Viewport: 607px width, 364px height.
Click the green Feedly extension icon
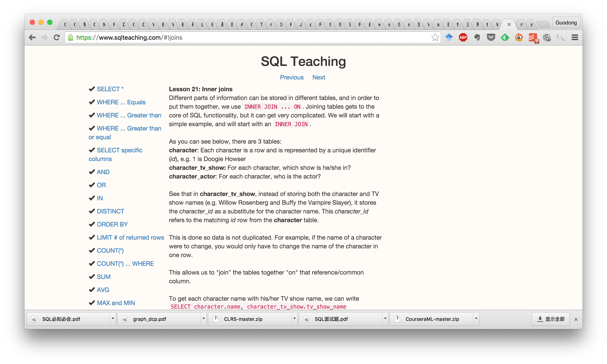coord(505,38)
